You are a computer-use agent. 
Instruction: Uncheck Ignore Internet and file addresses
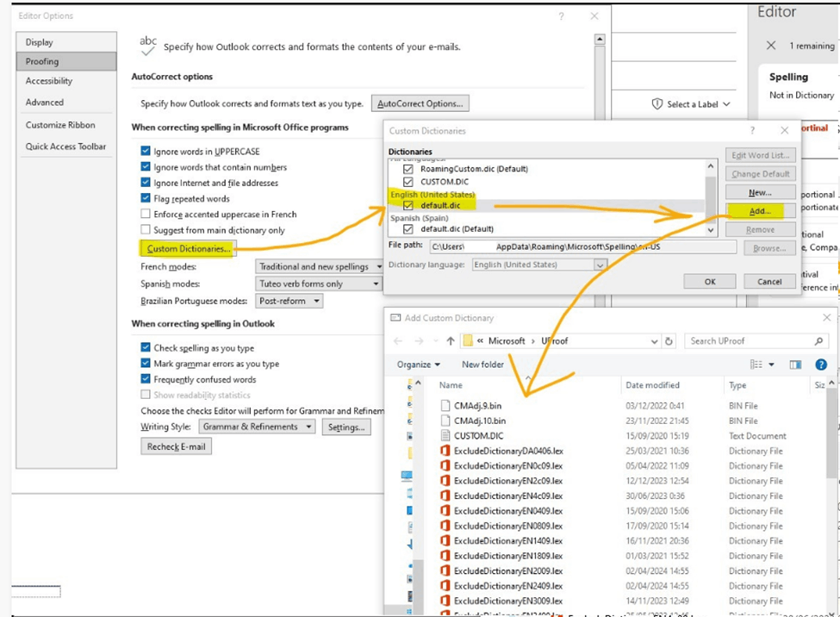click(x=146, y=183)
